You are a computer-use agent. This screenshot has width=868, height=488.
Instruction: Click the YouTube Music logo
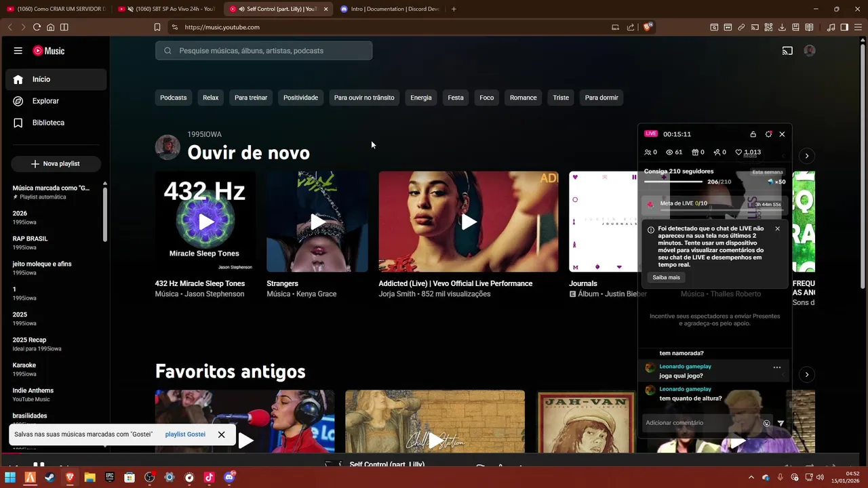tap(49, 51)
